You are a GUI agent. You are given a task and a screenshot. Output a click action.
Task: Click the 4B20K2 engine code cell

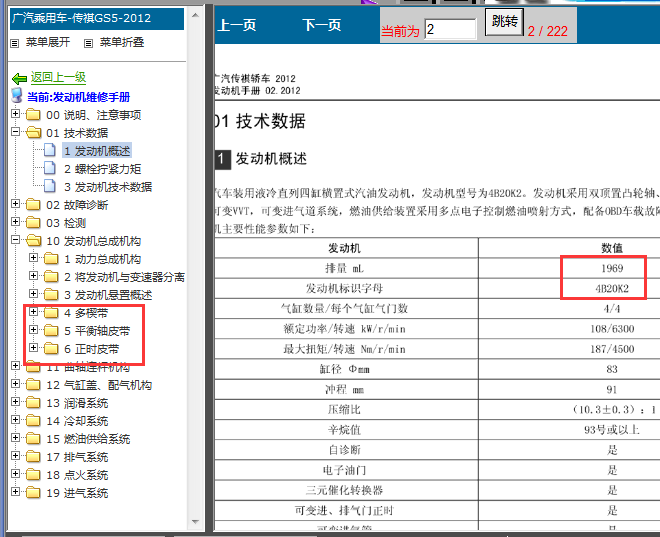[612, 288]
